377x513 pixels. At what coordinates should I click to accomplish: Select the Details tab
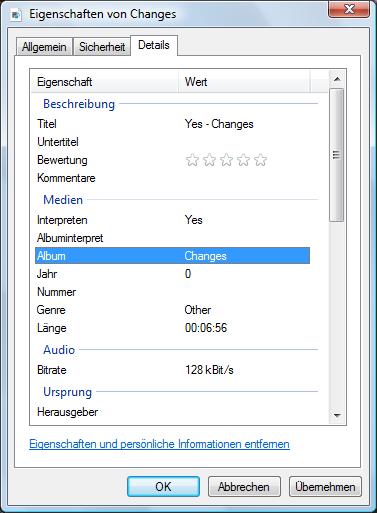coord(154,45)
